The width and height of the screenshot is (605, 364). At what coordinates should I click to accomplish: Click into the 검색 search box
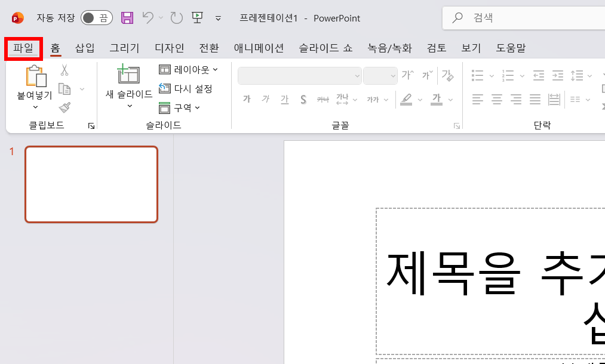click(523, 18)
